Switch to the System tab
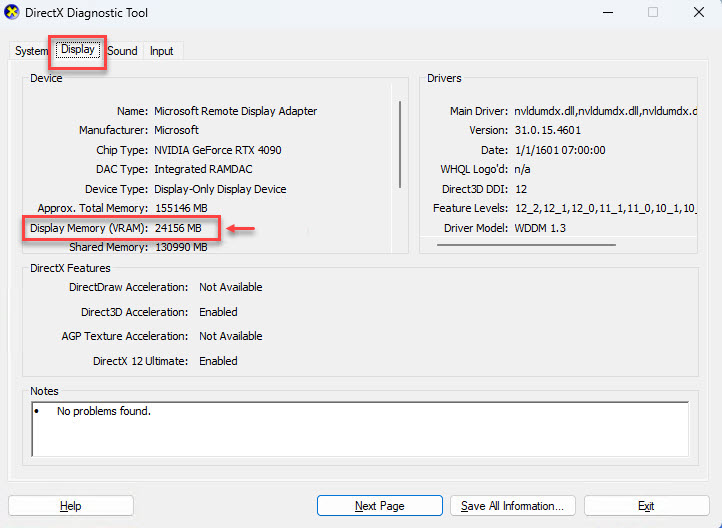 point(31,51)
